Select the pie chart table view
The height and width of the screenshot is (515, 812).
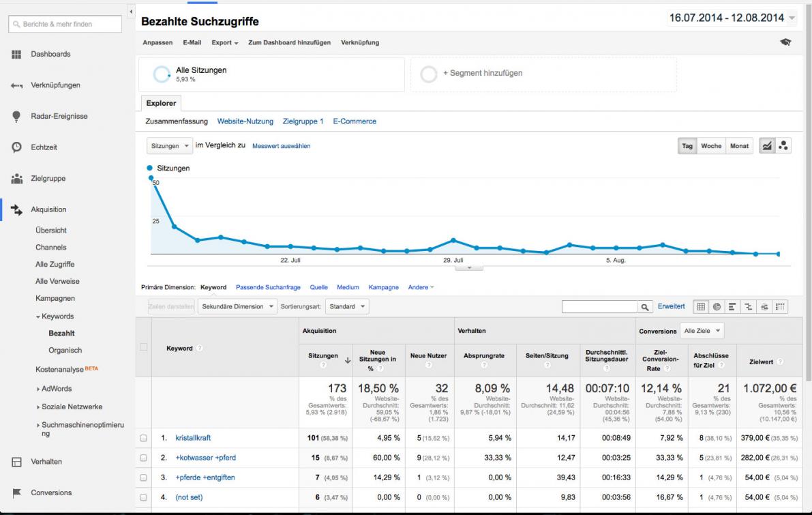pyautogui.click(x=717, y=307)
